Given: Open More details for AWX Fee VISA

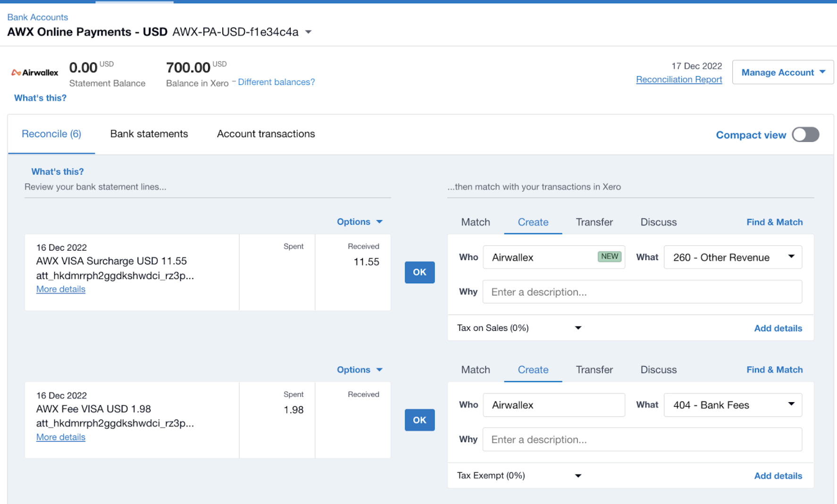Looking at the screenshot, I should point(61,437).
